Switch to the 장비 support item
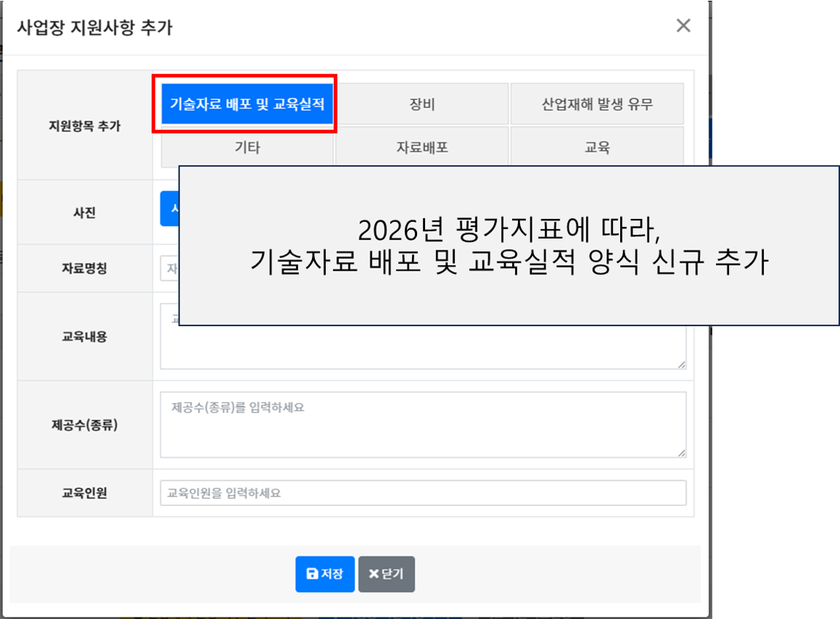This screenshot has width=840, height=619. [x=422, y=104]
